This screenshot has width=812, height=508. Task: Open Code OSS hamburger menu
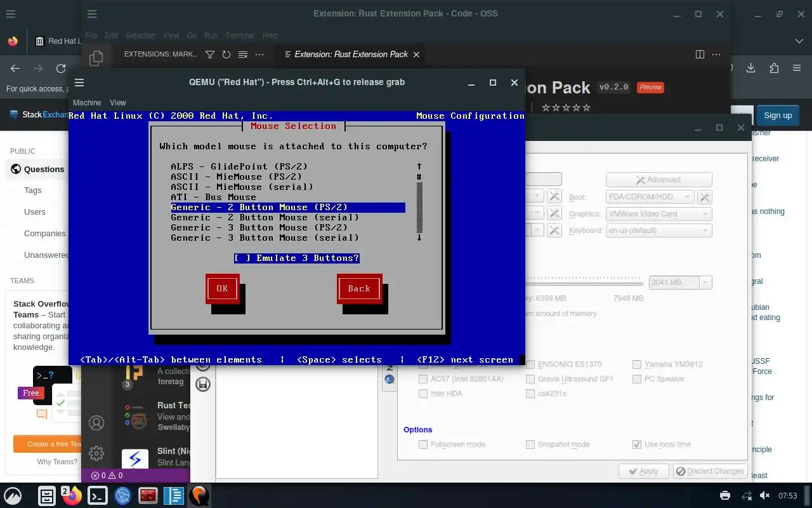point(92,14)
